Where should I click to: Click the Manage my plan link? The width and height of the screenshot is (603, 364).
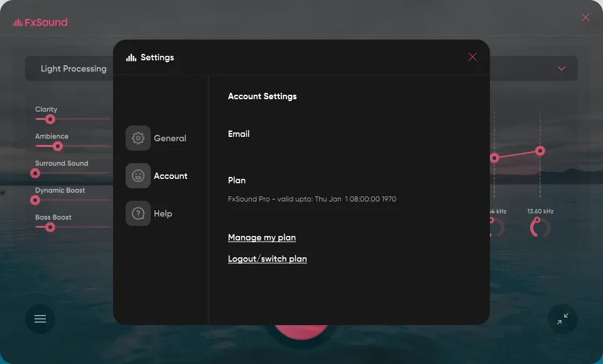click(262, 237)
